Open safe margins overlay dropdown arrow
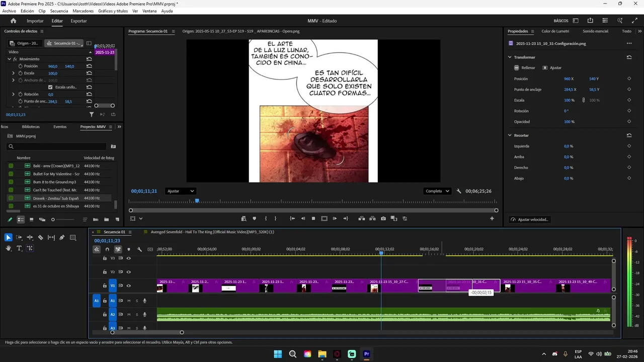644x362 pixels. (141, 219)
